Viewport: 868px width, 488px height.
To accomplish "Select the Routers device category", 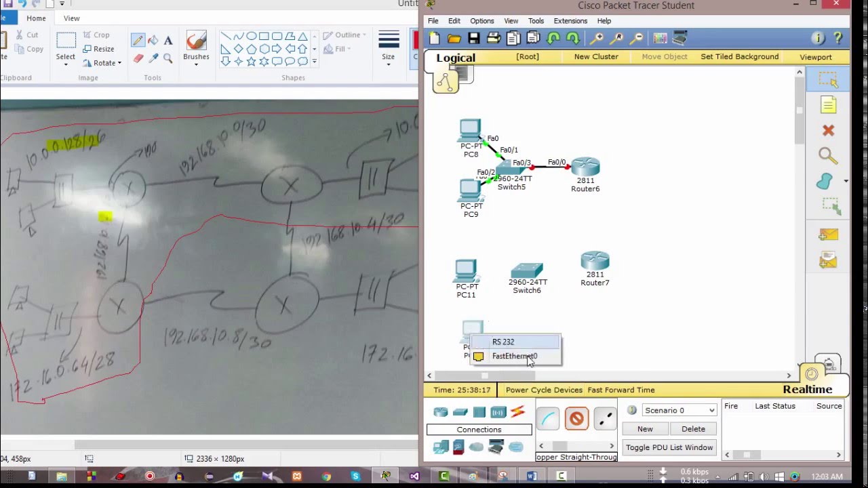I will (x=441, y=411).
